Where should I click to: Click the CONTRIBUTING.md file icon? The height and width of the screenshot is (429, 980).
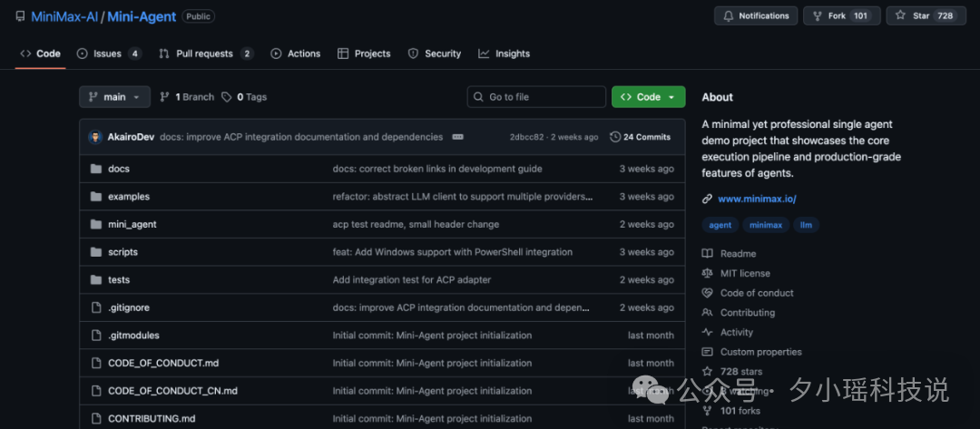95,418
